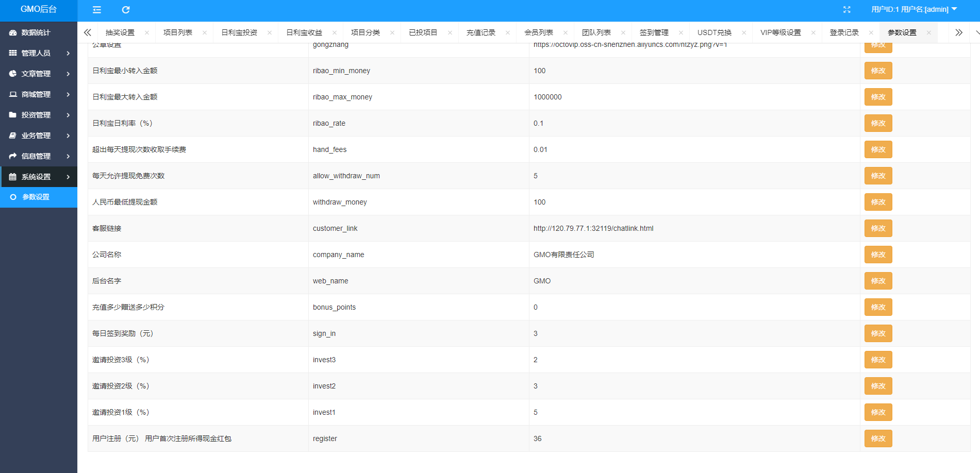This screenshot has width=980, height=473.
Task: Click the 管理人员 grid icon in sidebar
Action: point(12,53)
